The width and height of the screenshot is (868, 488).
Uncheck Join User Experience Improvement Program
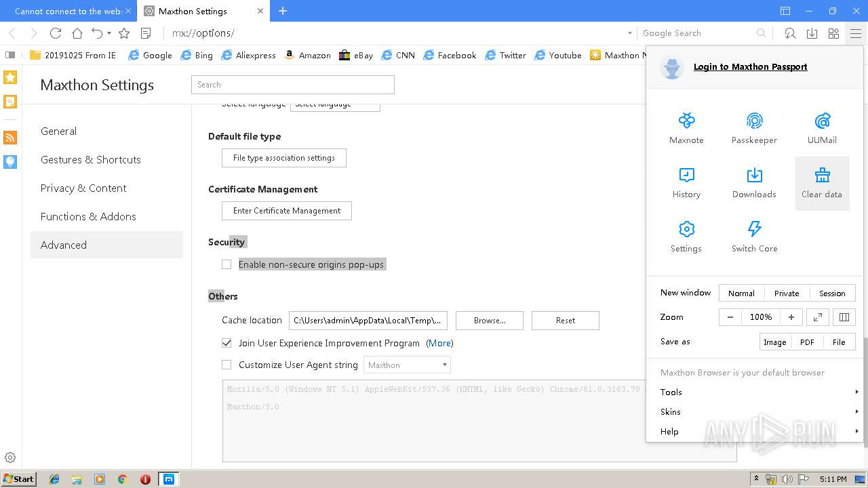click(226, 343)
